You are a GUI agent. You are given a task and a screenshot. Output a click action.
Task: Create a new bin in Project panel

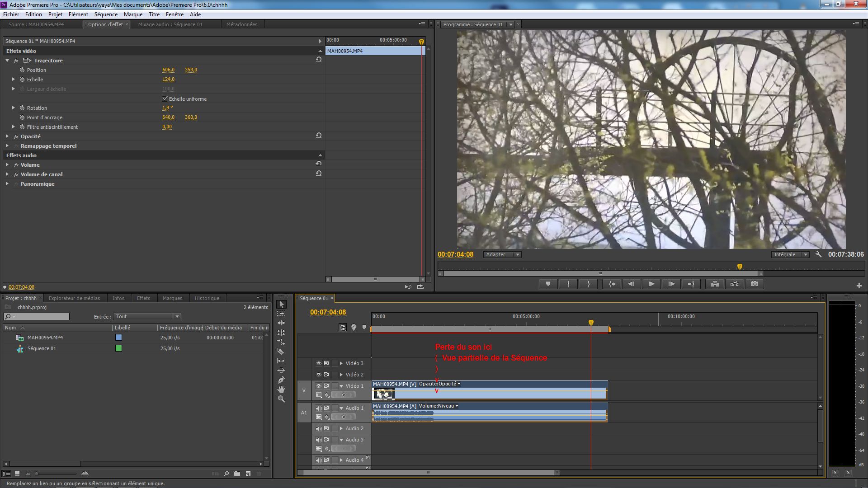[x=237, y=474]
